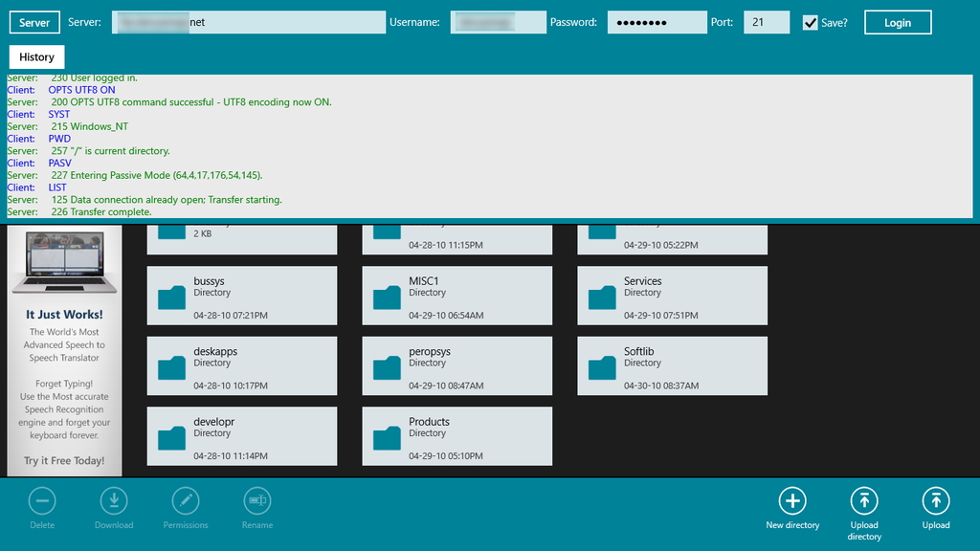The height and width of the screenshot is (551, 980).
Task: Click into the Username field
Action: pyautogui.click(x=498, y=22)
